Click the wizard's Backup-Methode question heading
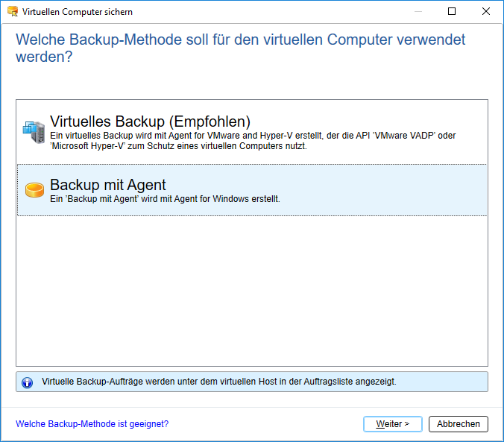 (240, 48)
